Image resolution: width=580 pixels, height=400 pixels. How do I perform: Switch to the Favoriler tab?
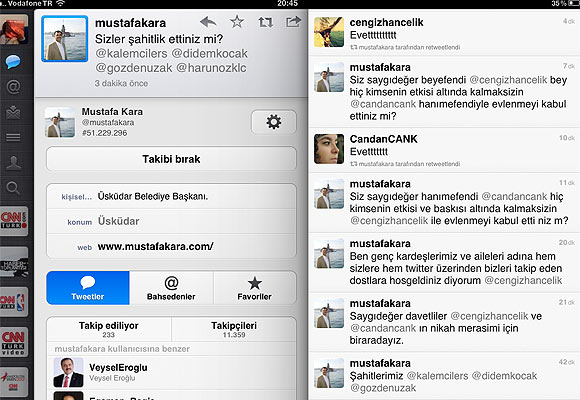(x=255, y=288)
